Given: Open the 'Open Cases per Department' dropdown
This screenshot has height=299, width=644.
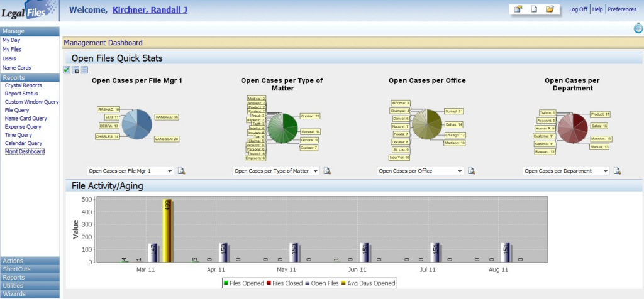Looking at the screenshot, I should [x=567, y=171].
